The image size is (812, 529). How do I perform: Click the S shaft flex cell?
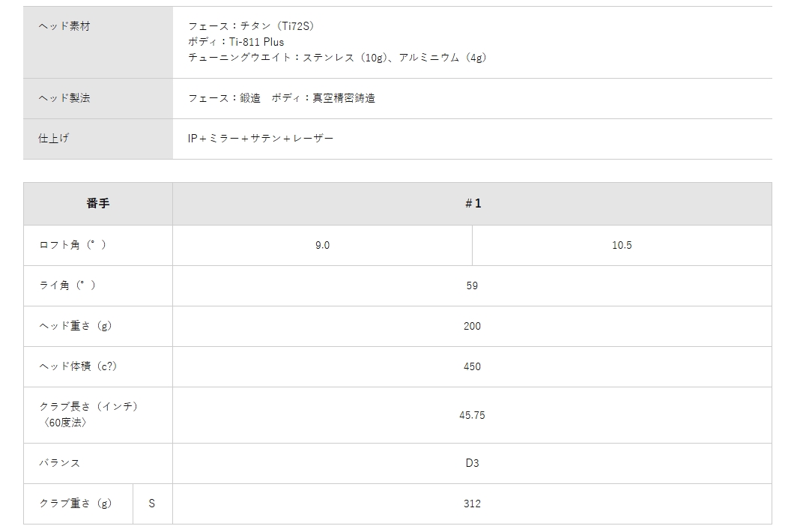coord(152,504)
